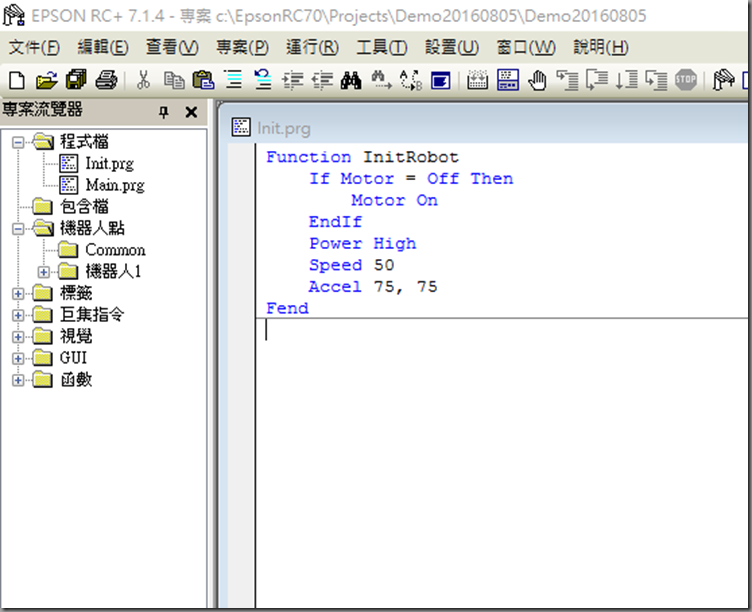
Task: Expand the 巨集指令 folder node
Action: (x=18, y=315)
